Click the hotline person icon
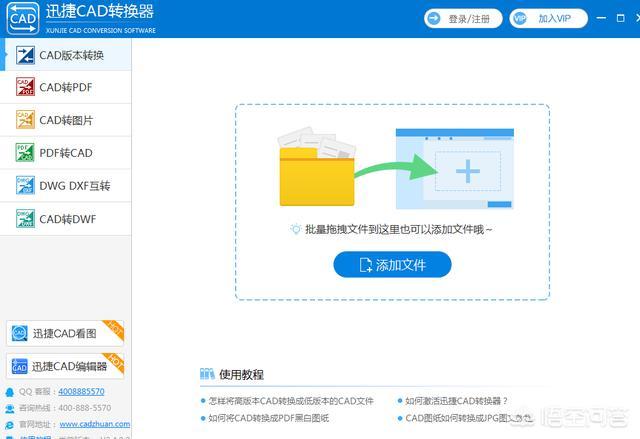This screenshot has width=640, height=439. point(9,408)
